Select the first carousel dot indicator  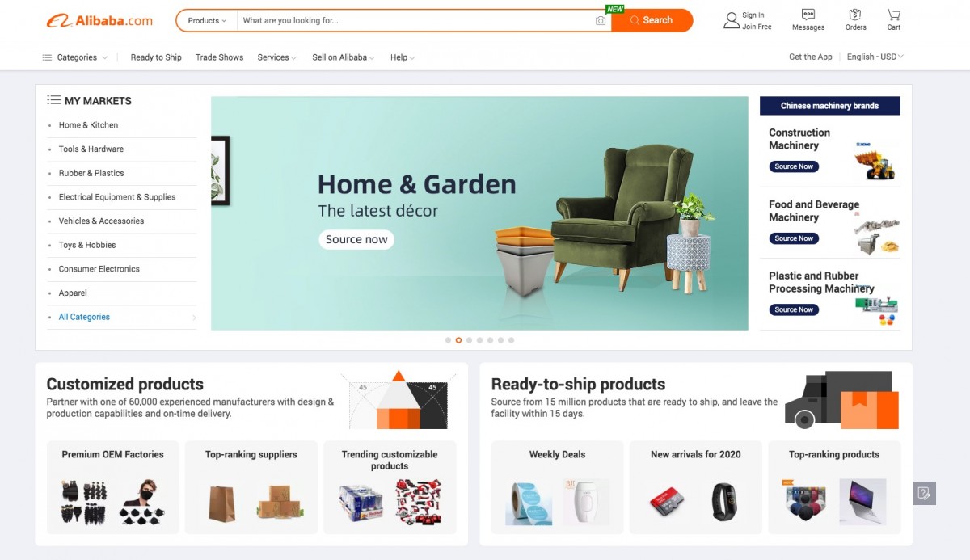[x=448, y=340]
